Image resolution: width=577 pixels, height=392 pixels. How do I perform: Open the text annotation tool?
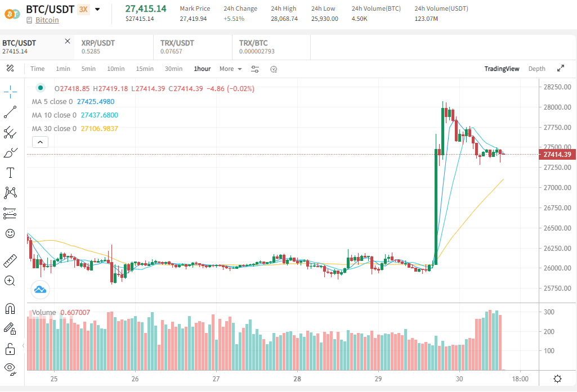coord(10,173)
